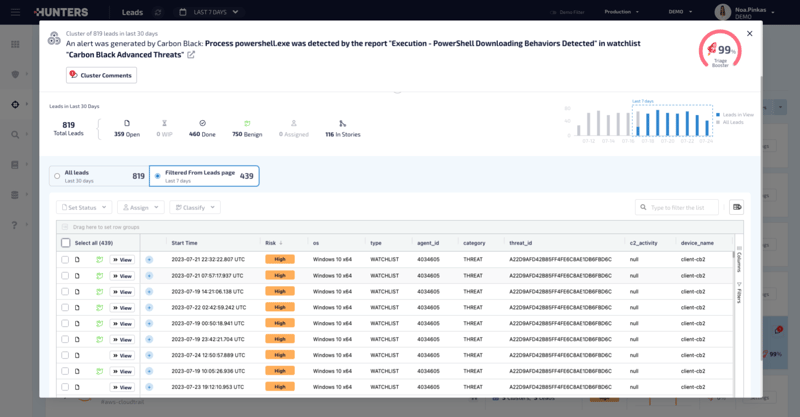The image size is (800, 417).
Task: Check the row starting 2023-07-19 14:21:06.138
Action: [65, 291]
